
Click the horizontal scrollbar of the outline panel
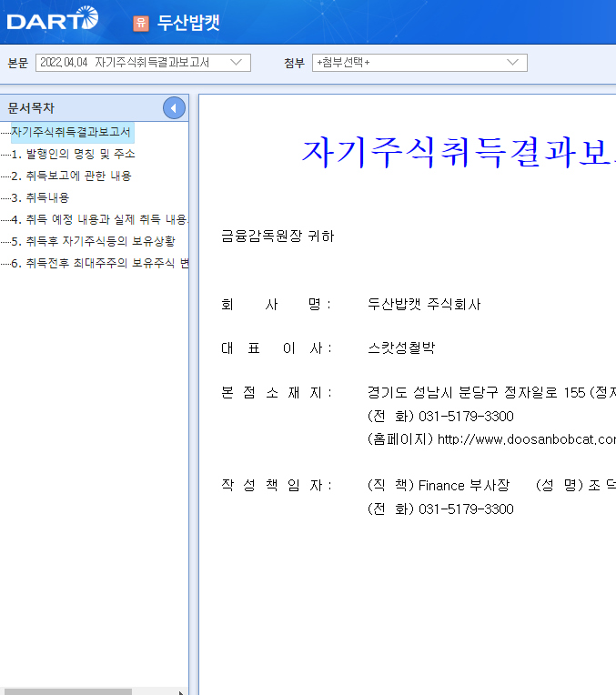click(x=68, y=691)
